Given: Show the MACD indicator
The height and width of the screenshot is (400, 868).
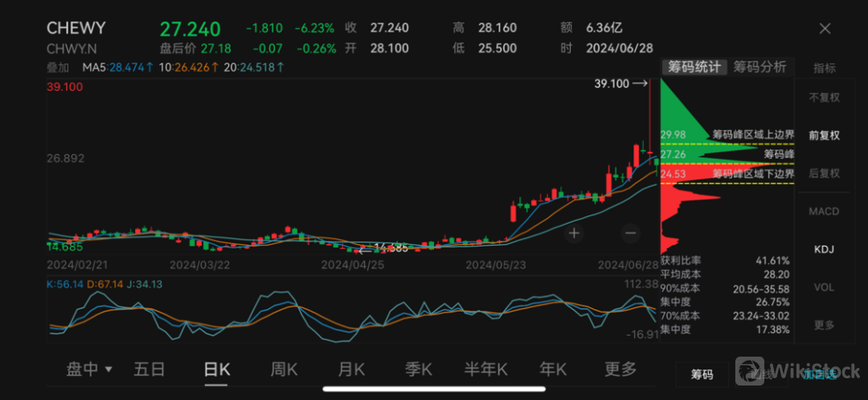Looking at the screenshot, I should point(824,211).
